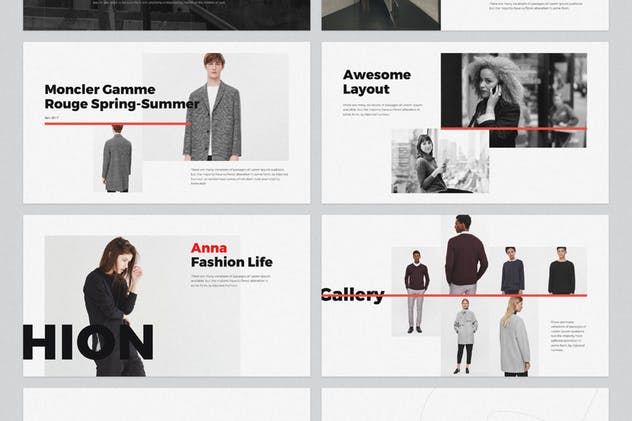Select the photo of man in gray blazer
632x421 pixels.
click(x=216, y=107)
